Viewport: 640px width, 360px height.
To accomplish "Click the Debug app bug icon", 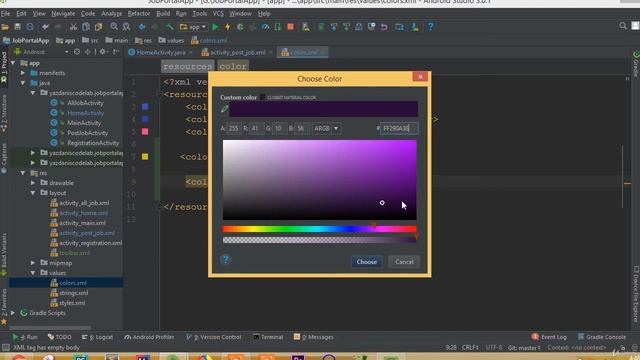I will (240, 27).
